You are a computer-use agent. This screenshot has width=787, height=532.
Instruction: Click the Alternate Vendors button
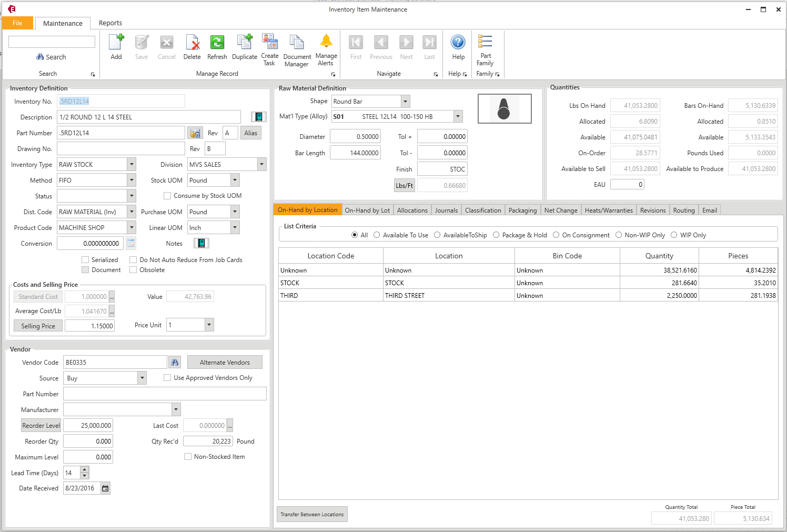pos(225,362)
